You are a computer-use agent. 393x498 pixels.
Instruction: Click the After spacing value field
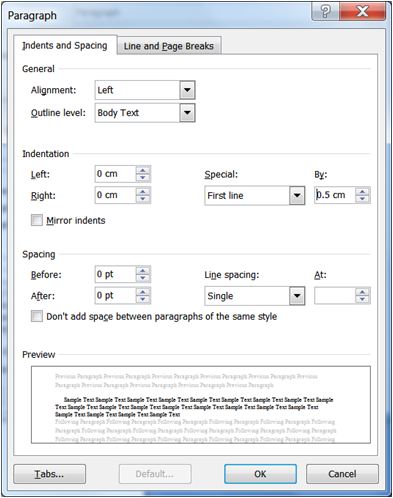[115, 295]
